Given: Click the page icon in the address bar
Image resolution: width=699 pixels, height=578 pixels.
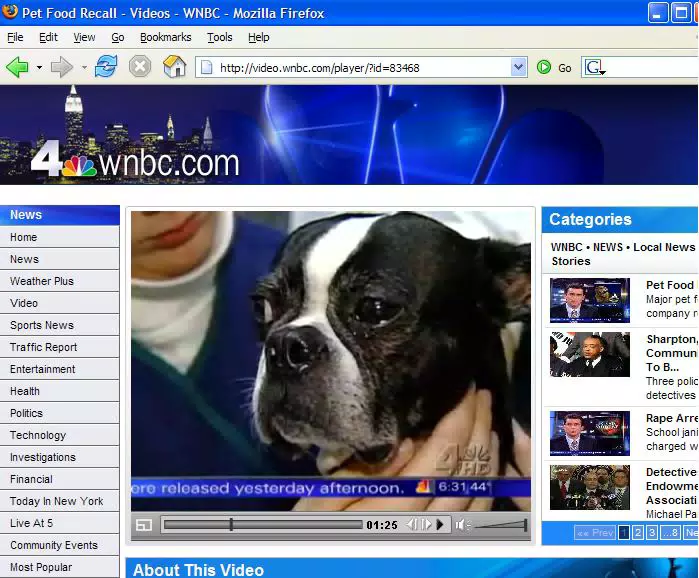Looking at the screenshot, I should pyautogui.click(x=206, y=68).
